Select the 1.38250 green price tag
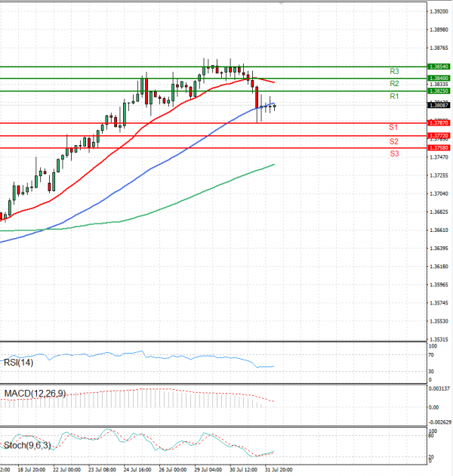The image size is (453, 476). 439,91
